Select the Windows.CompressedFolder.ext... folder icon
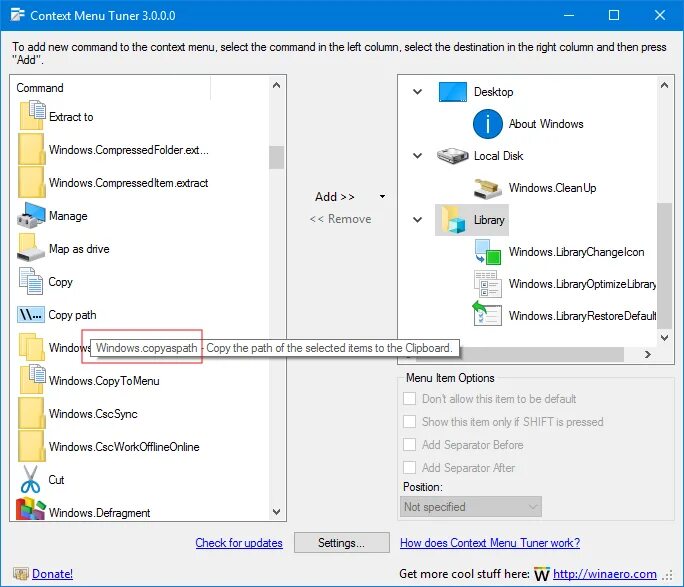Screen dimensions: 684x587 31,149
